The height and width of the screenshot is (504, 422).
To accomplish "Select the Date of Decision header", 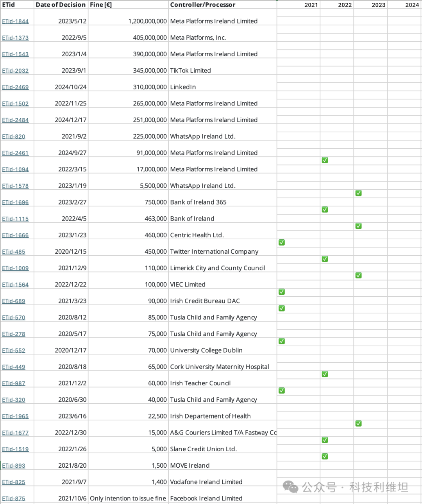I will 61,5.
